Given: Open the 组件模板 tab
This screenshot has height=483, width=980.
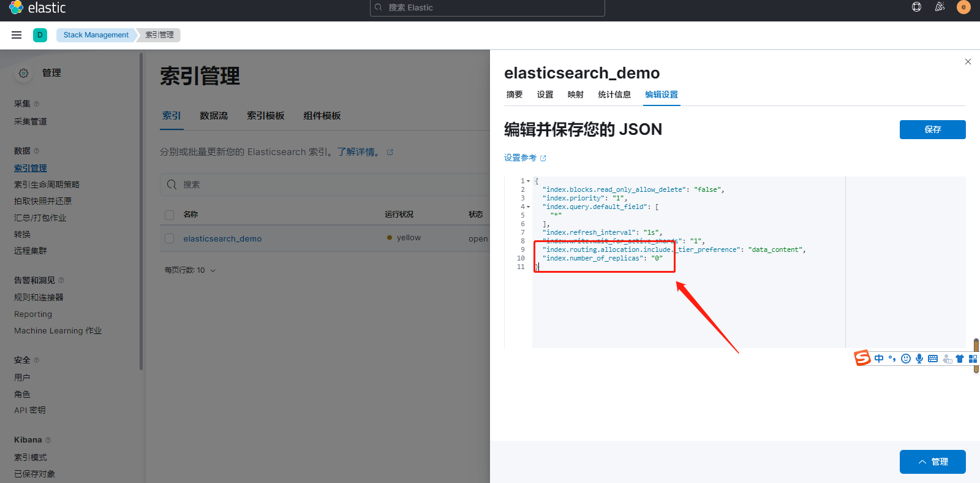Looking at the screenshot, I should pyautogui.click(x=322, y=115).
